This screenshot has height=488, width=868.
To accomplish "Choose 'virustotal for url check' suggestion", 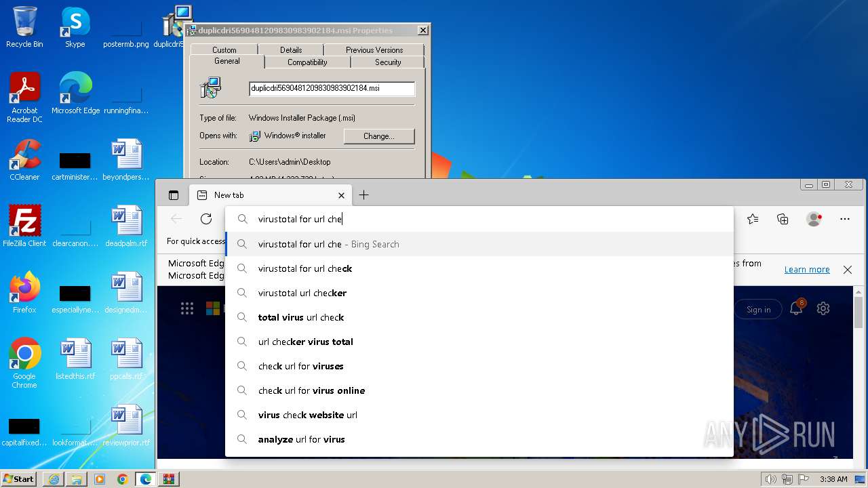I will (x=479, y=268).
